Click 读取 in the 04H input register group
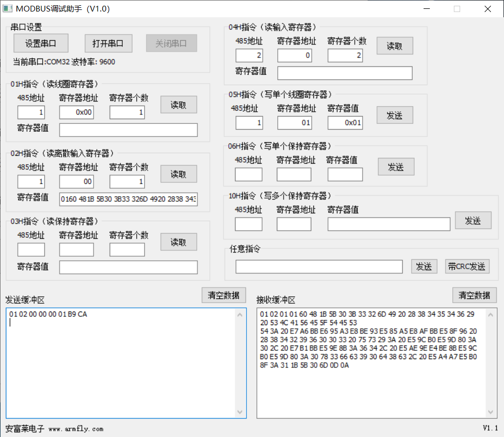Image resolution: width=504 pixels, height=437 pixels. point(395,46)
